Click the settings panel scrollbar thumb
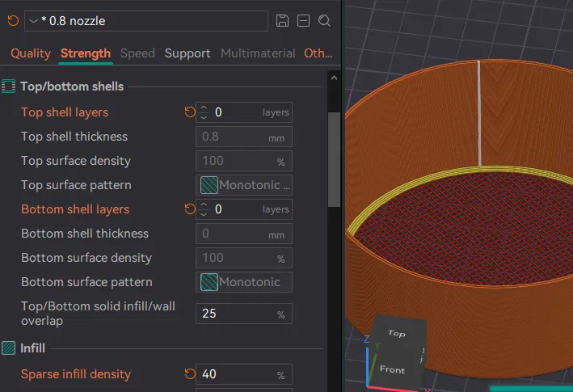Image resolution: width=573 pixels, height=392 pixels. 334,160
